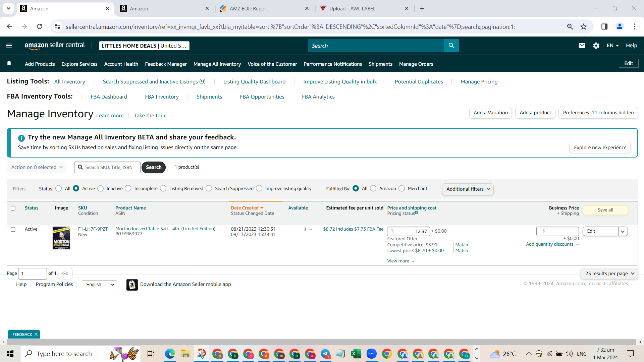Open the settings gear icon

click(x=596, y=46)
